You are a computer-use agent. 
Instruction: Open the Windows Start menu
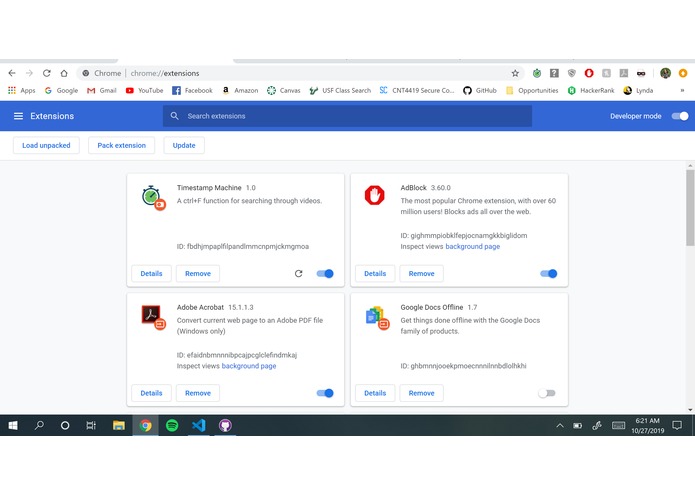click(x=13, y=425)
